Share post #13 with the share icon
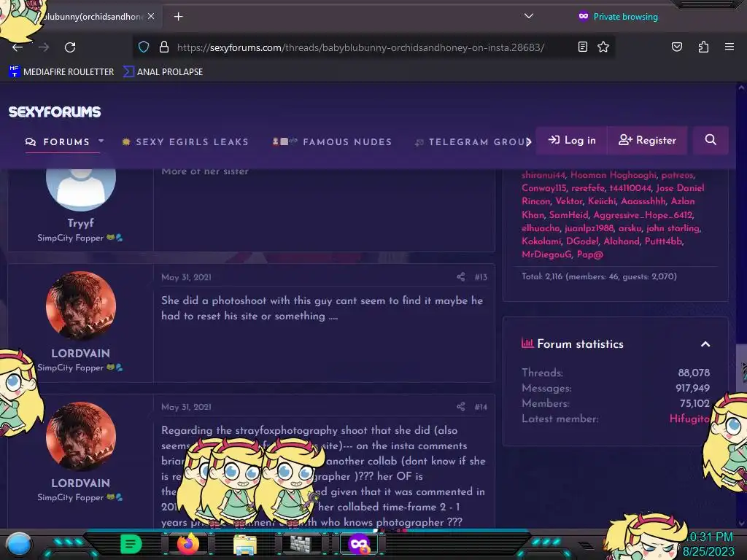747x560 pixels. [x=461, y=276]
